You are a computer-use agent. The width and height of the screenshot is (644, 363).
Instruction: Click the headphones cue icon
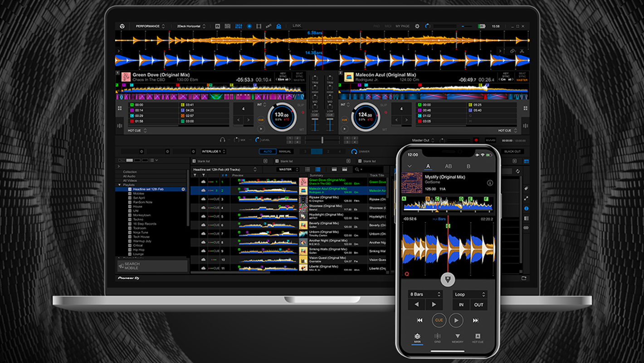pos(223,140)
